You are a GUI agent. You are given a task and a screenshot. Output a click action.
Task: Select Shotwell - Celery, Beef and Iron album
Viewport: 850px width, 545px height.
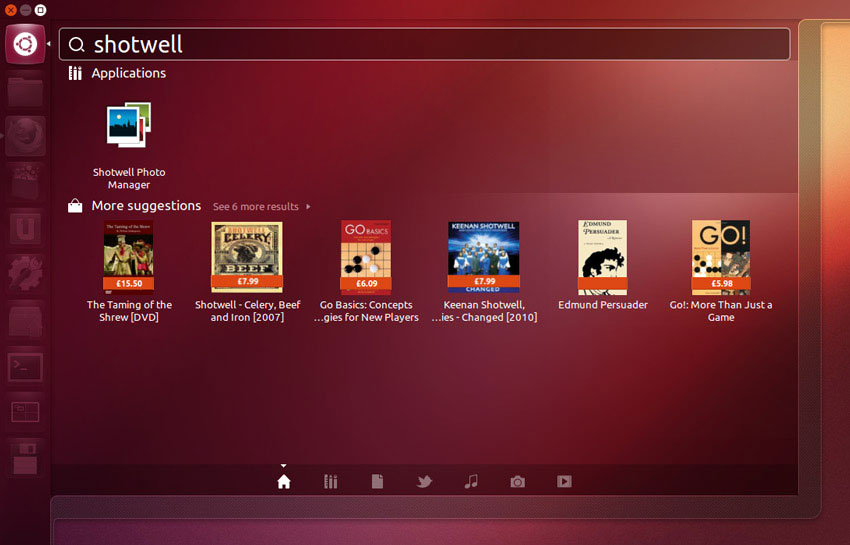247,256
